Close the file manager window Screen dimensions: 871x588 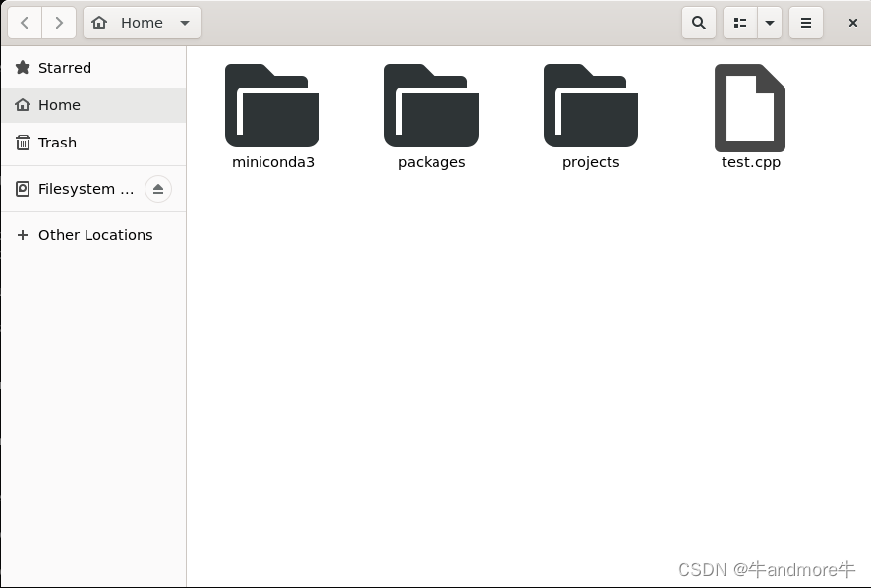853,23
